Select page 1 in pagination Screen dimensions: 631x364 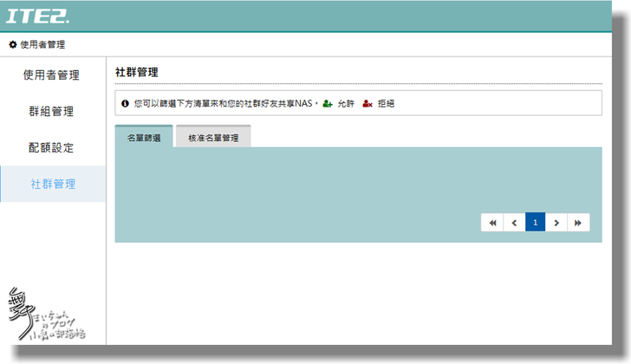[x=536, y=223]
